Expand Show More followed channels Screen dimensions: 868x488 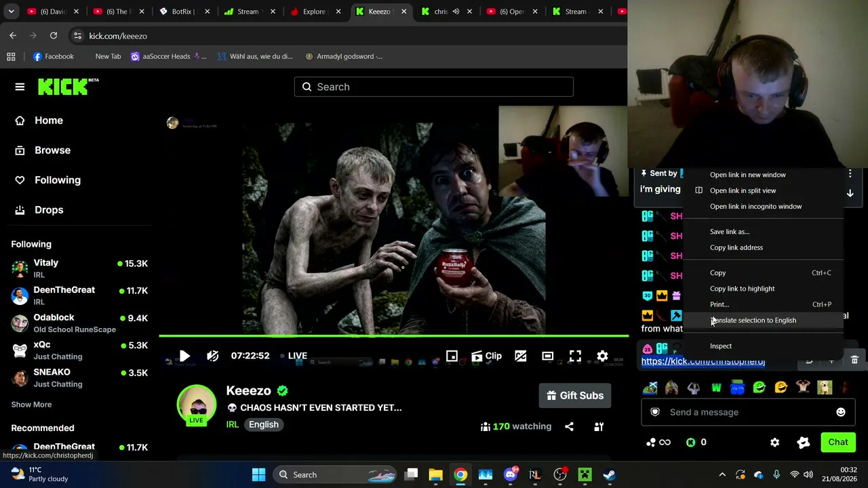click(x=31, y=405)
